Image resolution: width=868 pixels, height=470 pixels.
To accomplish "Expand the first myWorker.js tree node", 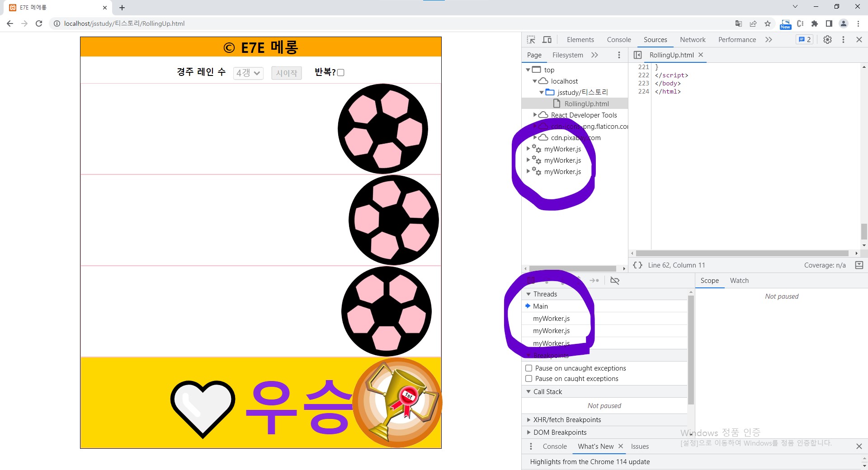I will pos(528,149).
